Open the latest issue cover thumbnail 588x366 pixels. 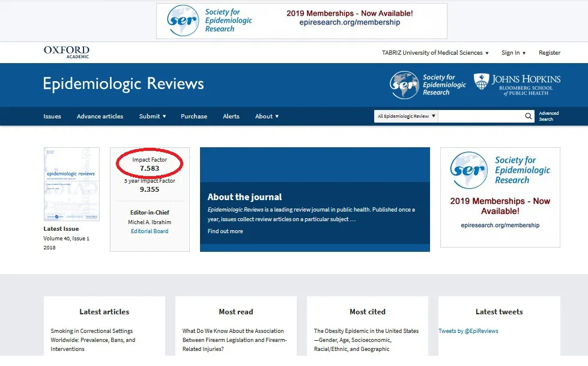click(71, 185)
